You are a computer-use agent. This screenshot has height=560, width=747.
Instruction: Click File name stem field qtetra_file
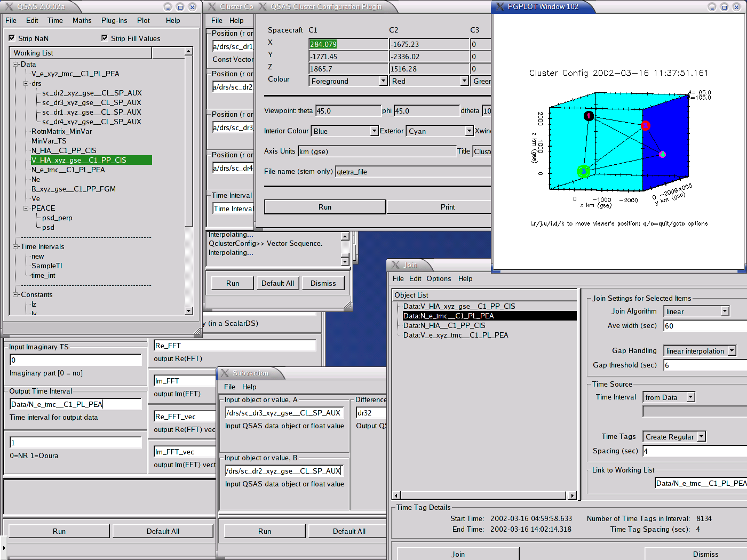click(413, 172)
